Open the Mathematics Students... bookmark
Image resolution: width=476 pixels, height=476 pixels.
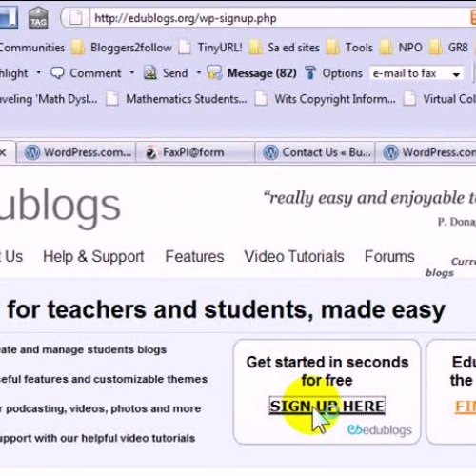176,99
